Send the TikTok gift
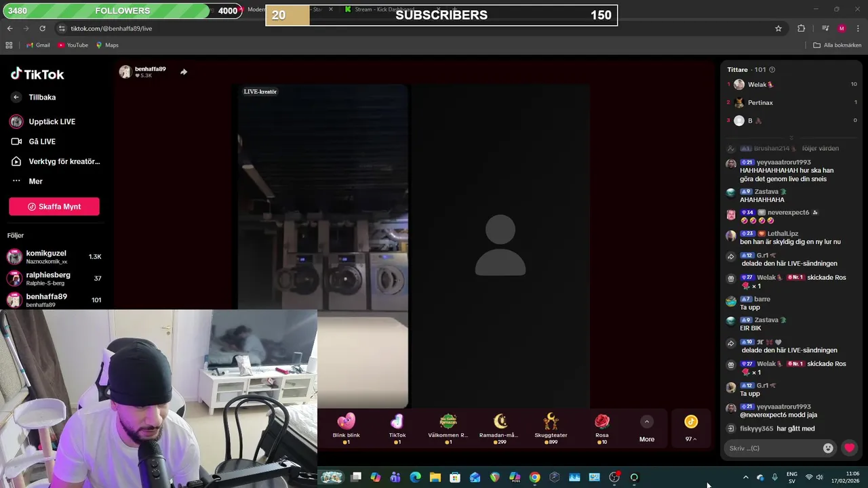868x488 pixels. coord(397,428)
